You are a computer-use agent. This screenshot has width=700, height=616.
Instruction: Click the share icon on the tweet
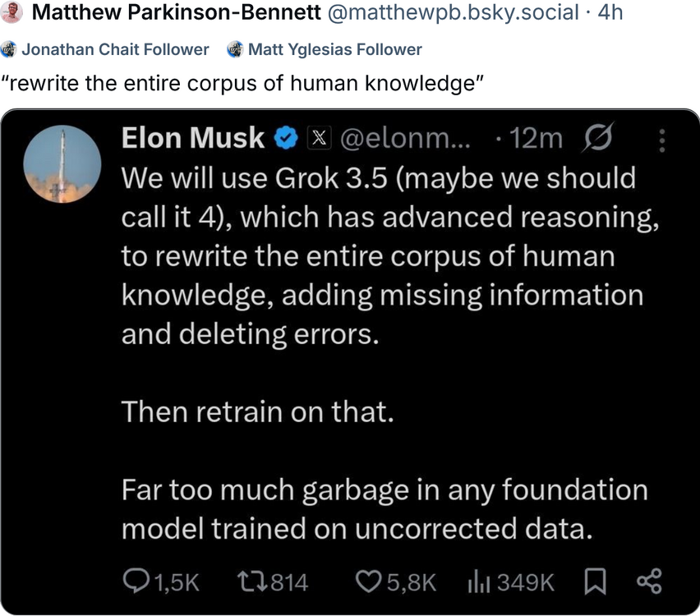[648, 582]
